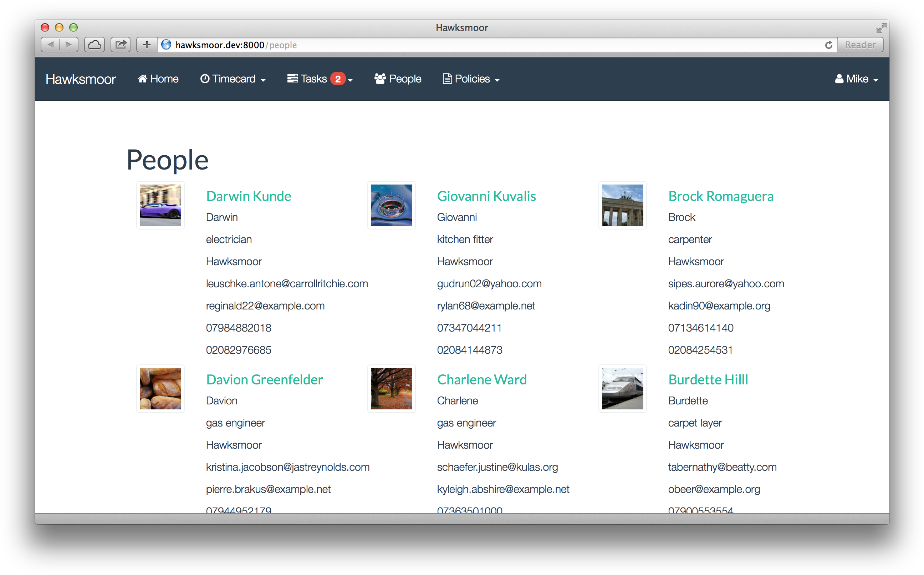Open the iCloud tabs cloud icon
The image size is (924, 575).
tap(94, 45)
